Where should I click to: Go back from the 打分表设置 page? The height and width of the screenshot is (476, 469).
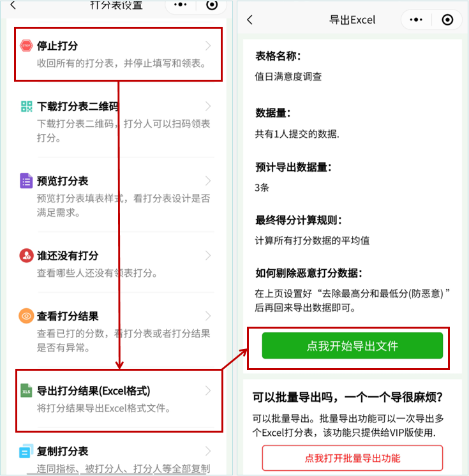point(13,5)
